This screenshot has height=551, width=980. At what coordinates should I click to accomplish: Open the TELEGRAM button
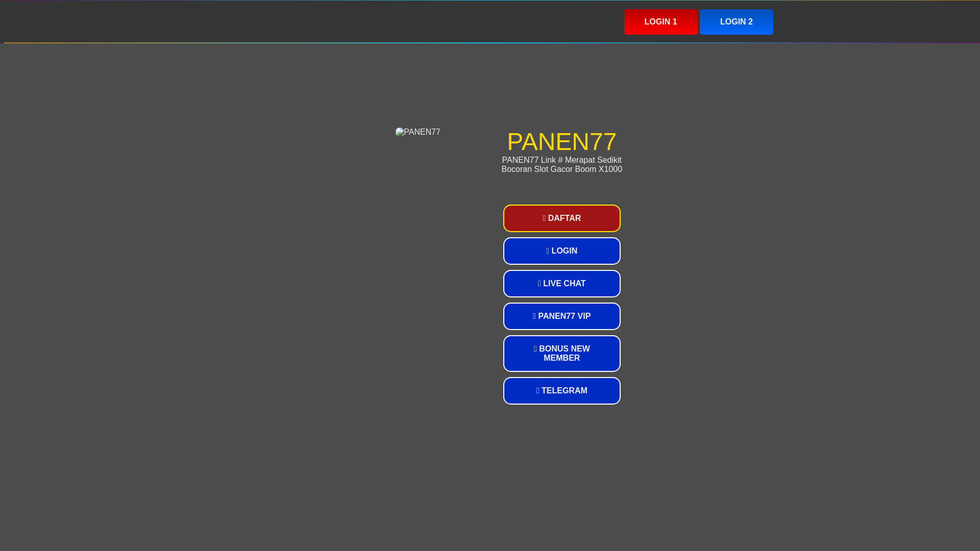(x=561, y=391)
